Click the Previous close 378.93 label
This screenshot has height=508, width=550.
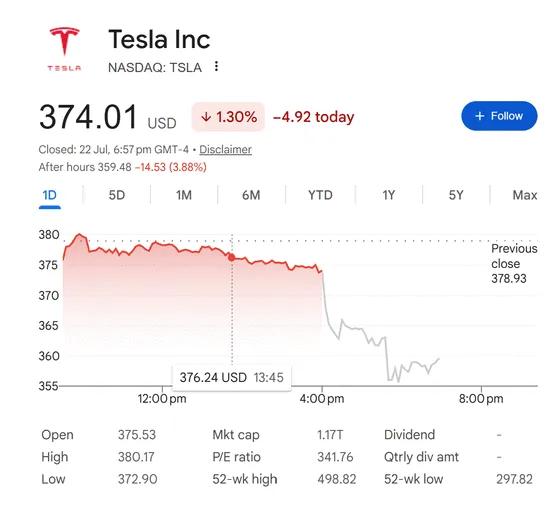514,263
